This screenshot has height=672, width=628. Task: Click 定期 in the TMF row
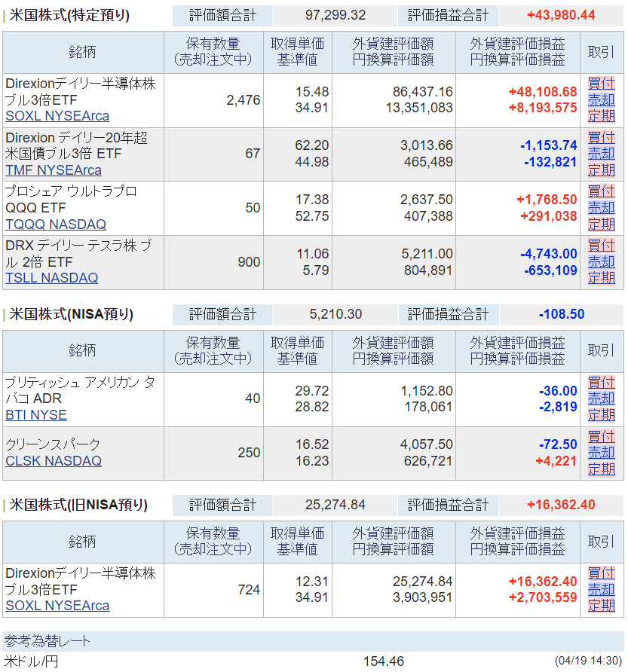tap(602, 170)
